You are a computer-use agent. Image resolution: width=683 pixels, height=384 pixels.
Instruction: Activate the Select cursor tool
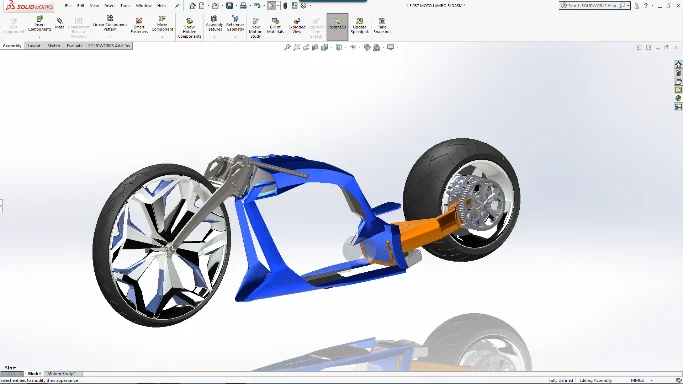271,6
